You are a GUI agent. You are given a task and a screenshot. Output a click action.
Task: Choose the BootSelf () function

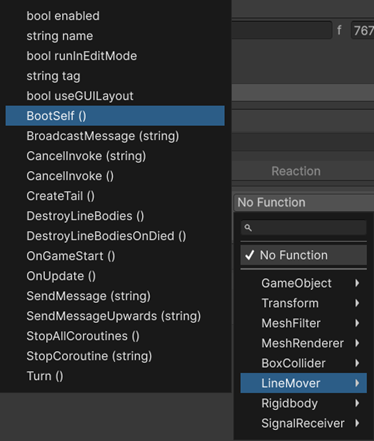[x=115, y=116]
